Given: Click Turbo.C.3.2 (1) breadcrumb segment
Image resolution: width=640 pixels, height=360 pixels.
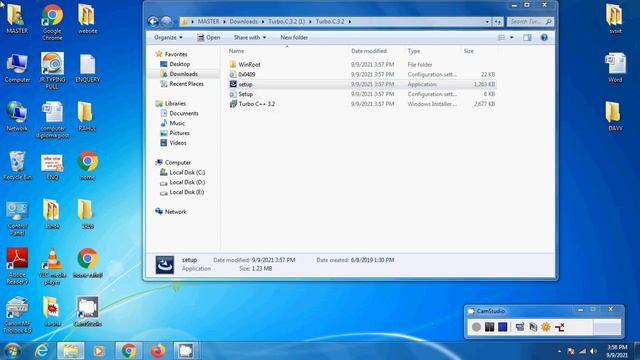Looking at the screenshot, I should 287,21.
